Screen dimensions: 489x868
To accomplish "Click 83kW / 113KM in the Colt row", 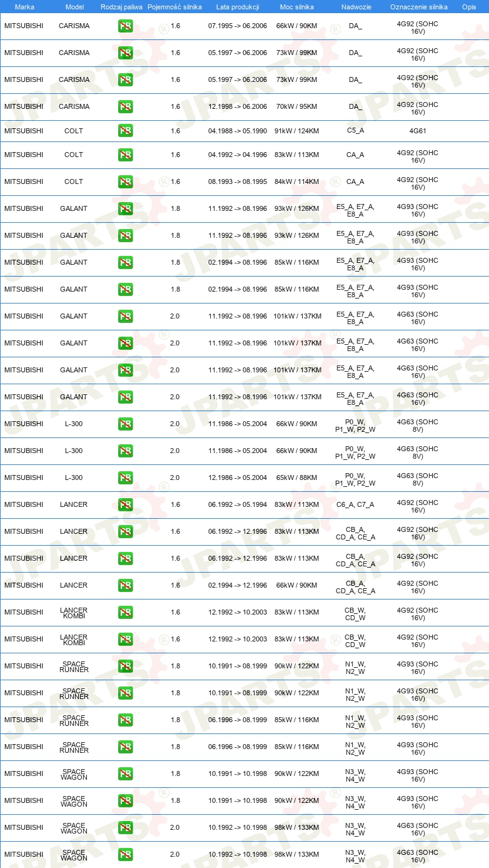I will pos(297,155).
